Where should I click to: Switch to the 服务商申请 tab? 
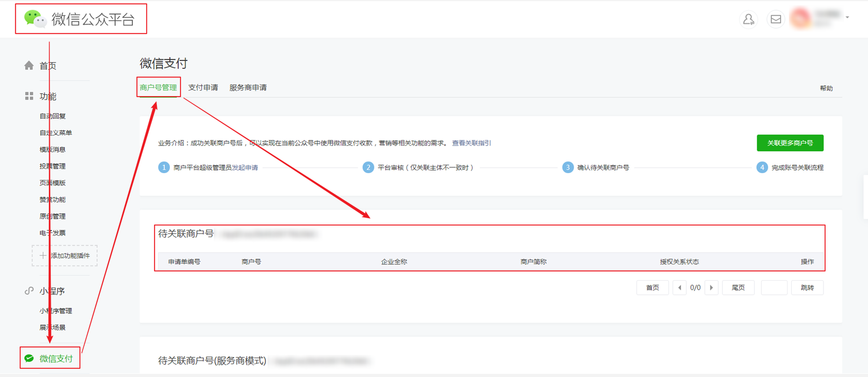[x=248, y=87]
